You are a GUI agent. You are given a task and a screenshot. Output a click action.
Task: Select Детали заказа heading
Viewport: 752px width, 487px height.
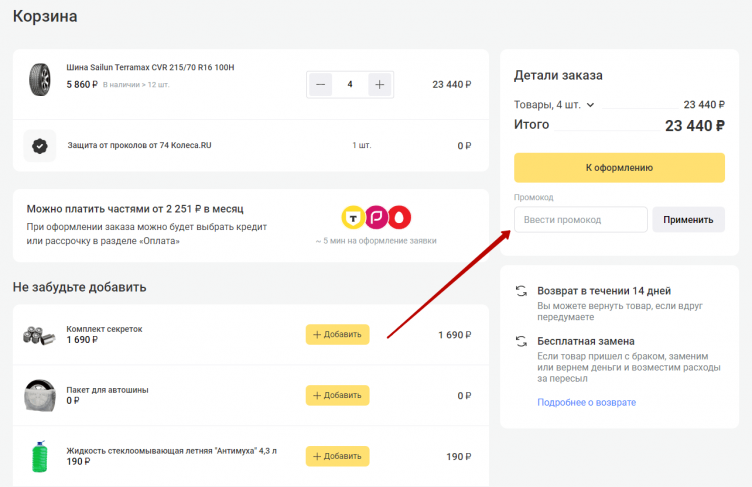tap(558, 75)
